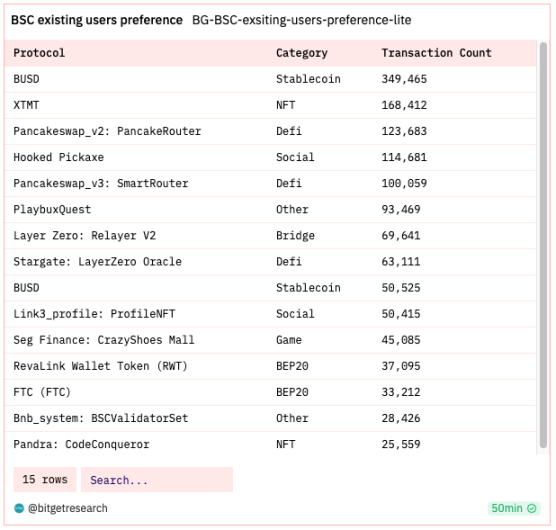Click the Pancakeswap_v2: PancakeRouter cell
This screenshot has width=556, height=530.
pyautogui.click(x=107, y=132)
